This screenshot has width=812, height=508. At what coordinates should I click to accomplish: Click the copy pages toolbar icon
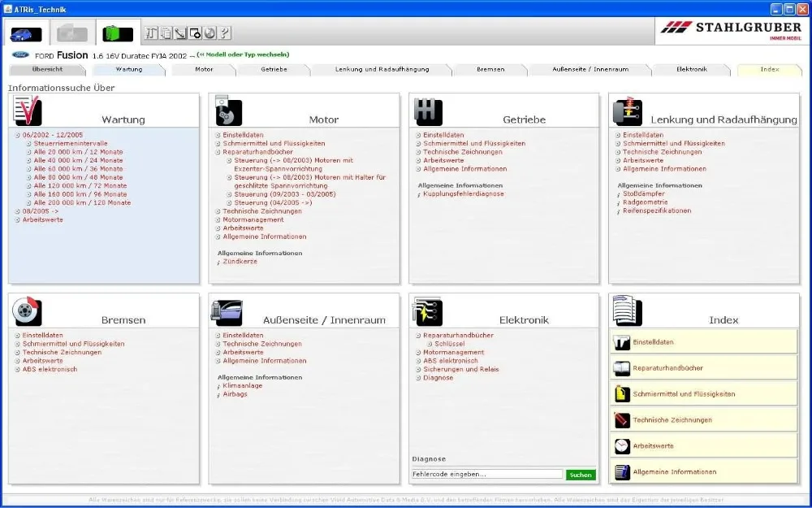coord(166,33)
